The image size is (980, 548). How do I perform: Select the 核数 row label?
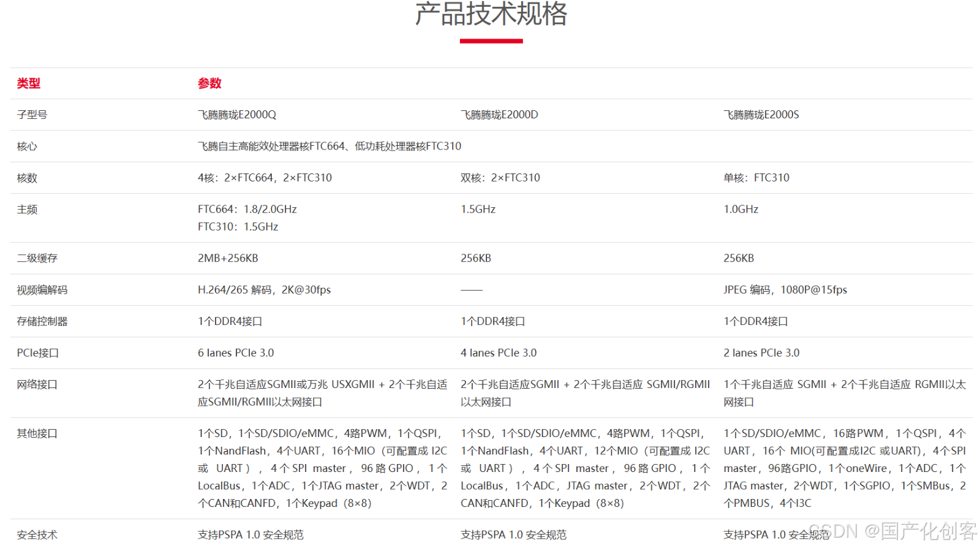pyautogui.click(x=27, y=178)
